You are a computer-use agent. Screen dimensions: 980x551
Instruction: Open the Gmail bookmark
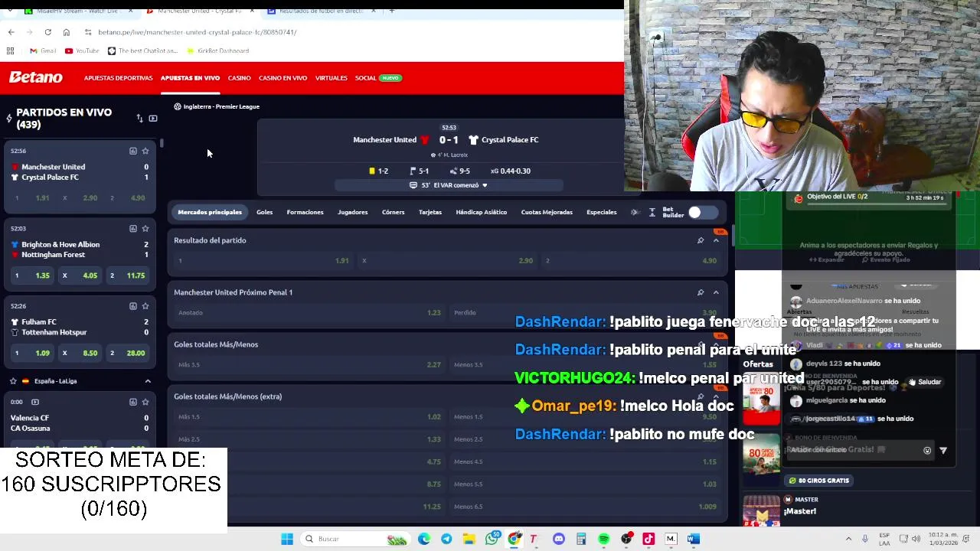pos(43,51)
